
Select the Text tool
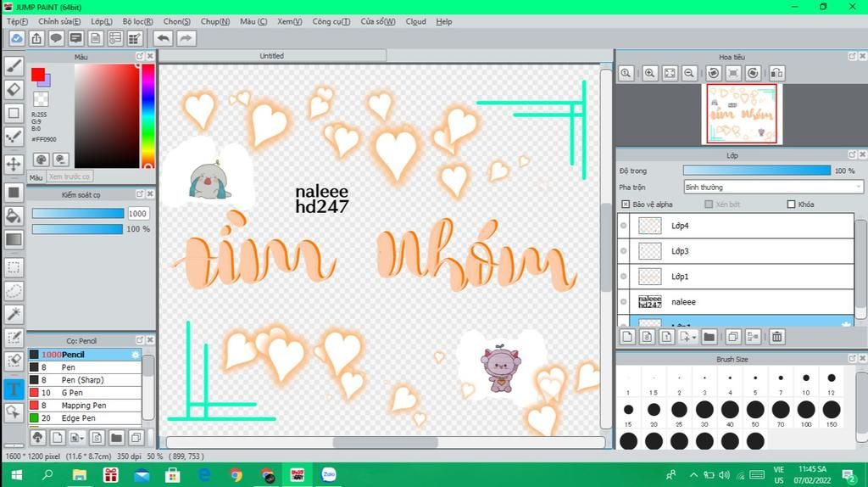[14, 389]
